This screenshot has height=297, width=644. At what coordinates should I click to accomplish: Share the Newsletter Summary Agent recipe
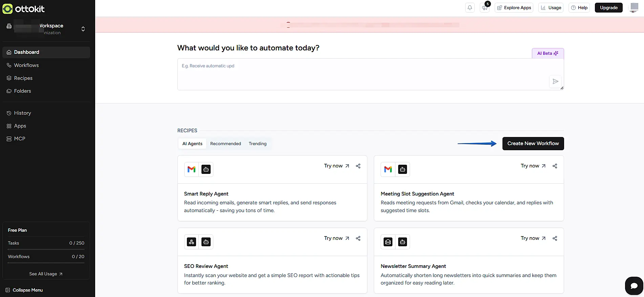(555, 238)
